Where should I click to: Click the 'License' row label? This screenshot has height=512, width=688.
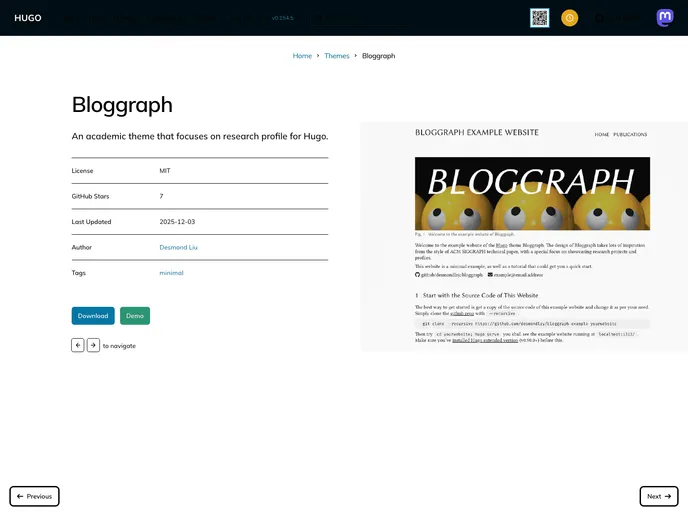(82, 171)
